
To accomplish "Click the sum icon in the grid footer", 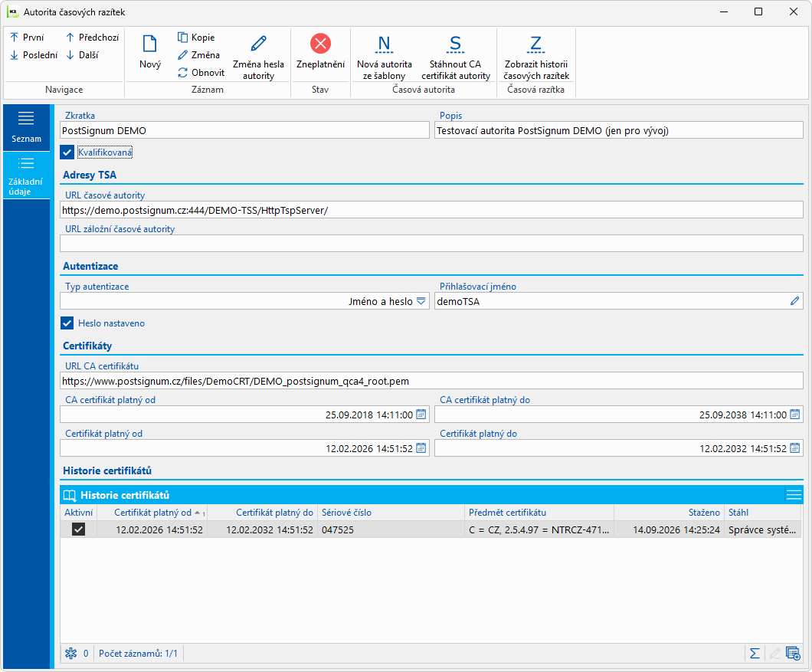I will (x=755, y=654).
